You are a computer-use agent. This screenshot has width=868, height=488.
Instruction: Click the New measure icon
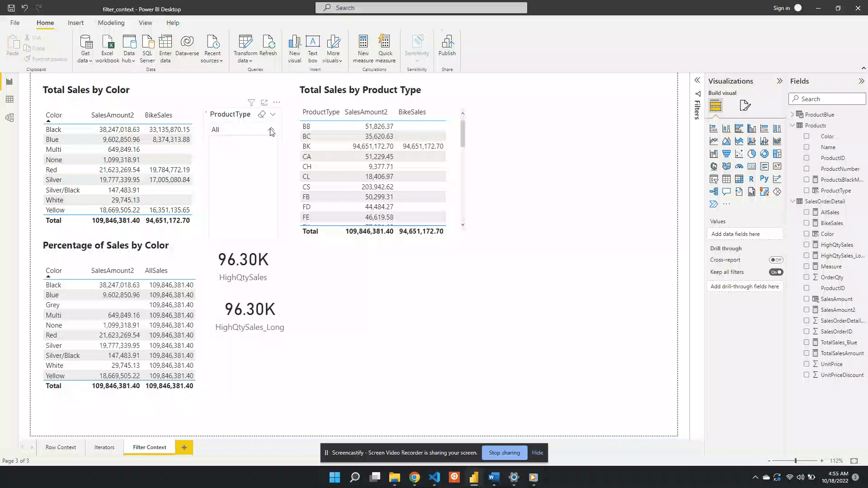click(363, 42)
